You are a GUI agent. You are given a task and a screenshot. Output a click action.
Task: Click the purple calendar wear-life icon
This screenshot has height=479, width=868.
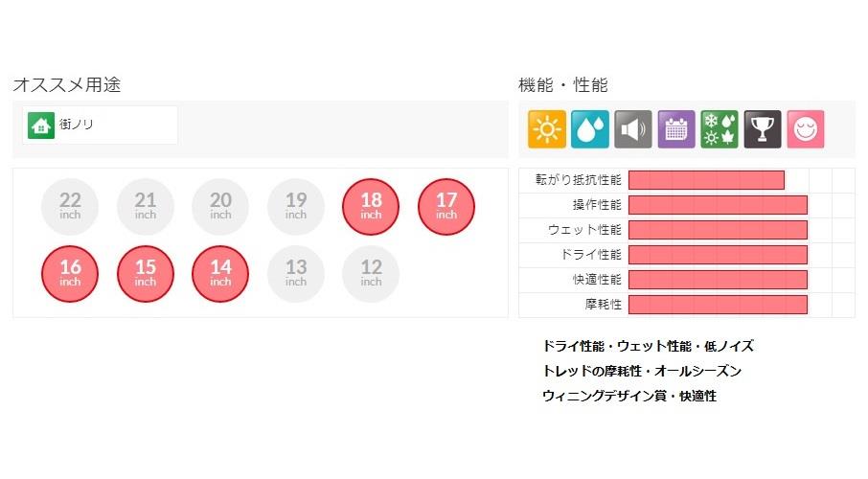[x=676, y=129]
